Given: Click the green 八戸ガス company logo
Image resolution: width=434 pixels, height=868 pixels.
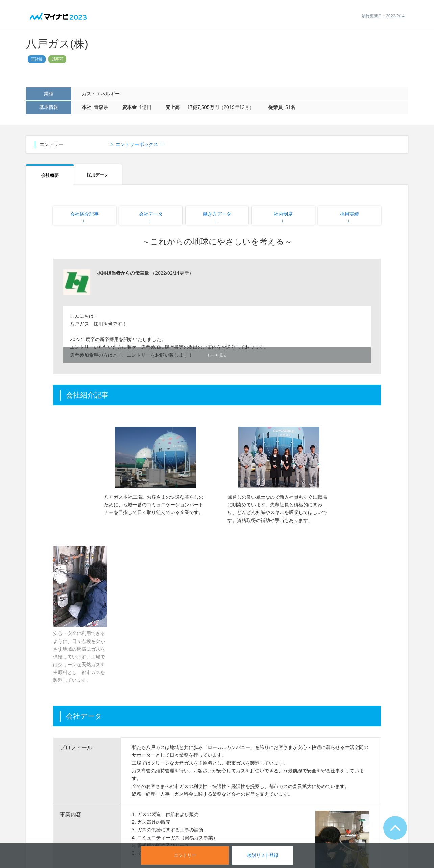Looking at the screenshot, I should coord(77,282).
